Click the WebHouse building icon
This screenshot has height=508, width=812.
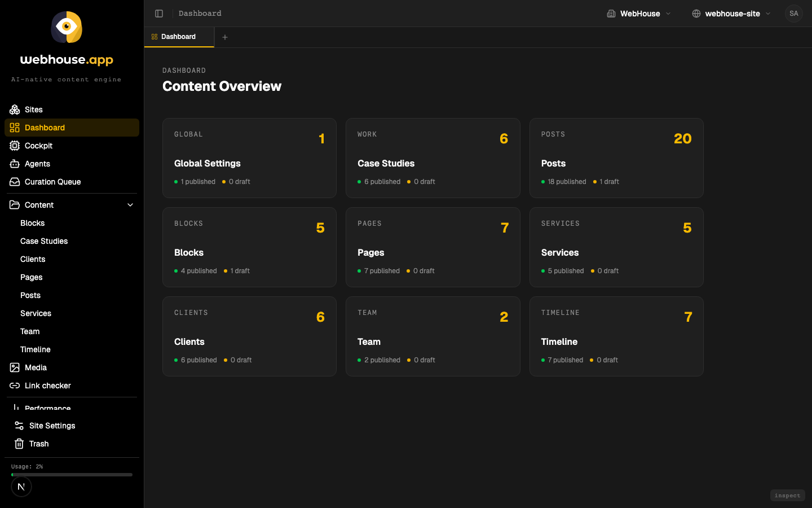[611, 14]
